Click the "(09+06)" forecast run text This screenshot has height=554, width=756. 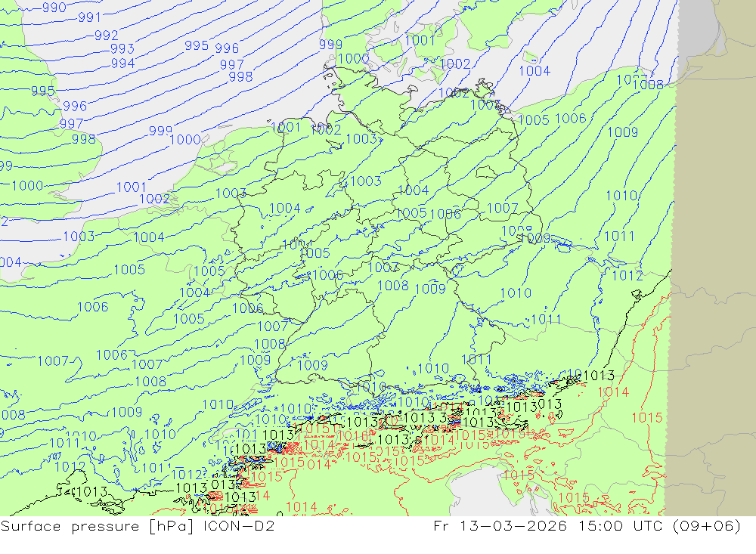706,525
